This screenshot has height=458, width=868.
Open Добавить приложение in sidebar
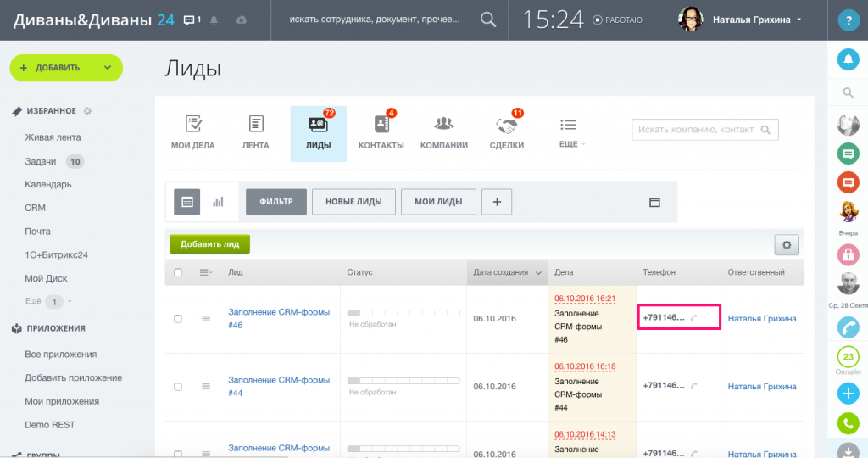click(73, 377)
